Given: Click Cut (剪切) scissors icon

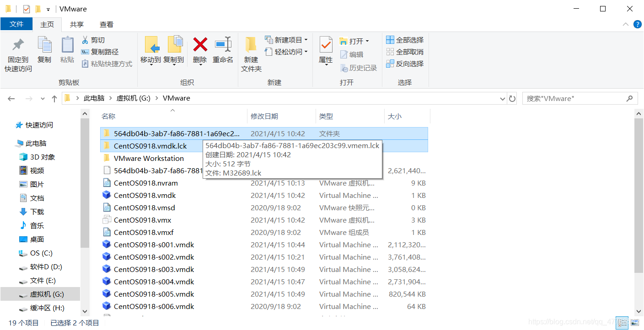Looking at the screenshot, I should pyautogui.click(x=85, y=40).
